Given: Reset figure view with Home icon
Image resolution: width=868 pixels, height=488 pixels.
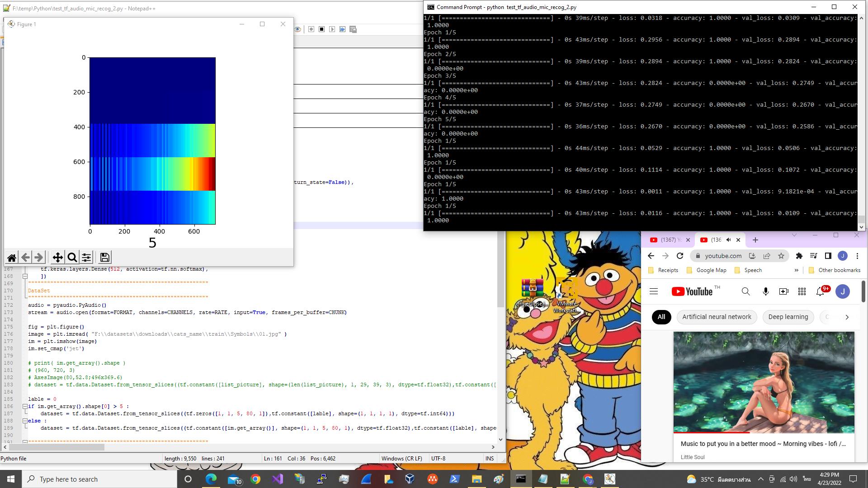Looking at the screenshot, I should [x=12, y=258].
